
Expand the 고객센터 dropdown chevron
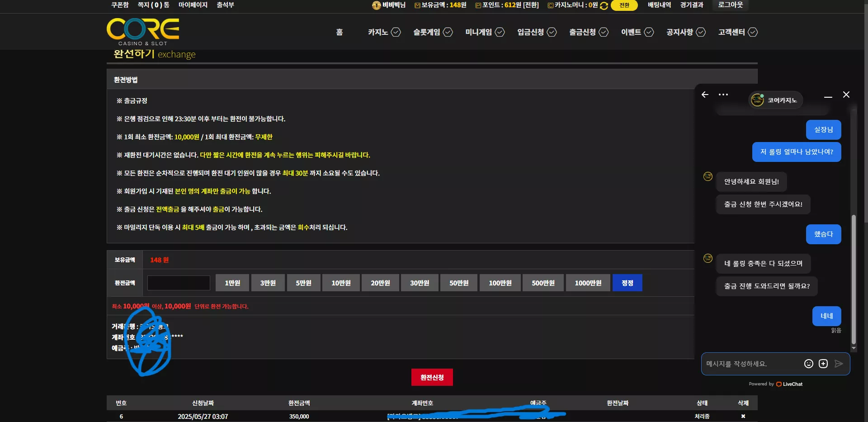pos(753,32)
